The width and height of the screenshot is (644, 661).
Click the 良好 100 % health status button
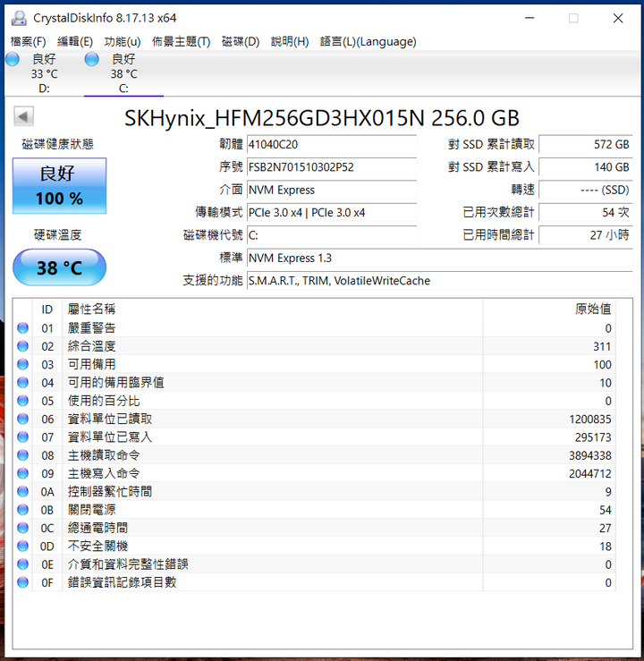(59, 186)
